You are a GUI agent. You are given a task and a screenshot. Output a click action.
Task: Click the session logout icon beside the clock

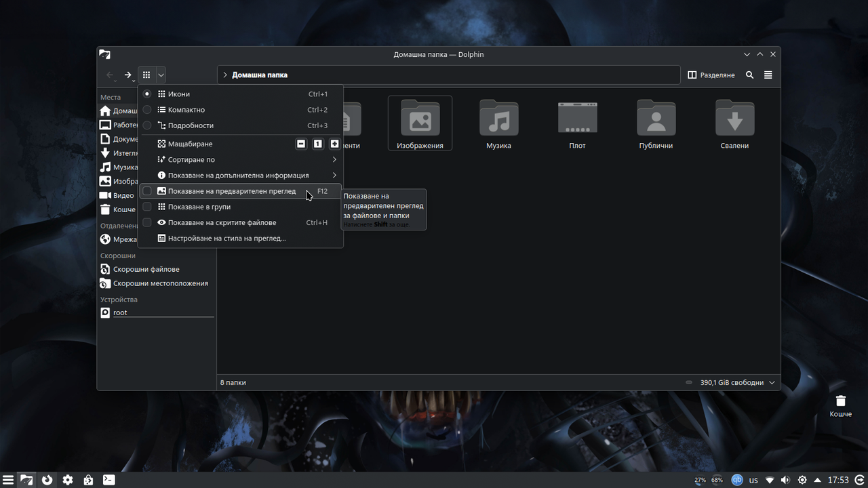click(859, 480)
